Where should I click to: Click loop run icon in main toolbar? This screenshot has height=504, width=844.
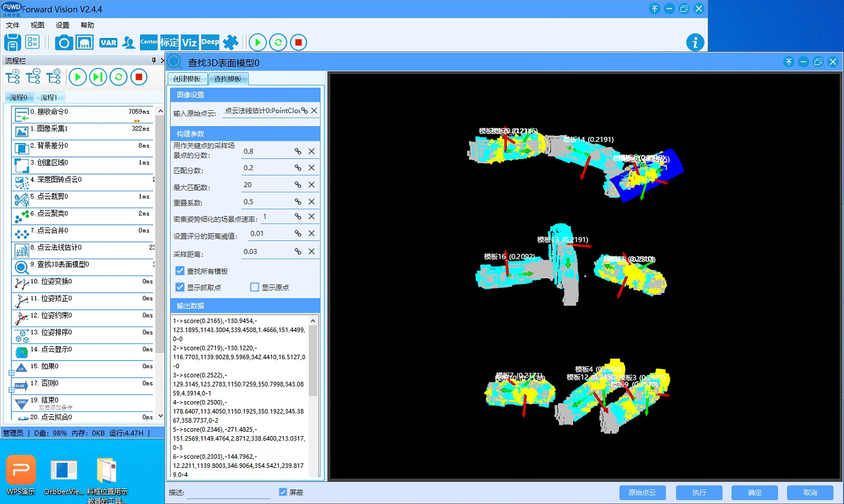click(278, 42)
